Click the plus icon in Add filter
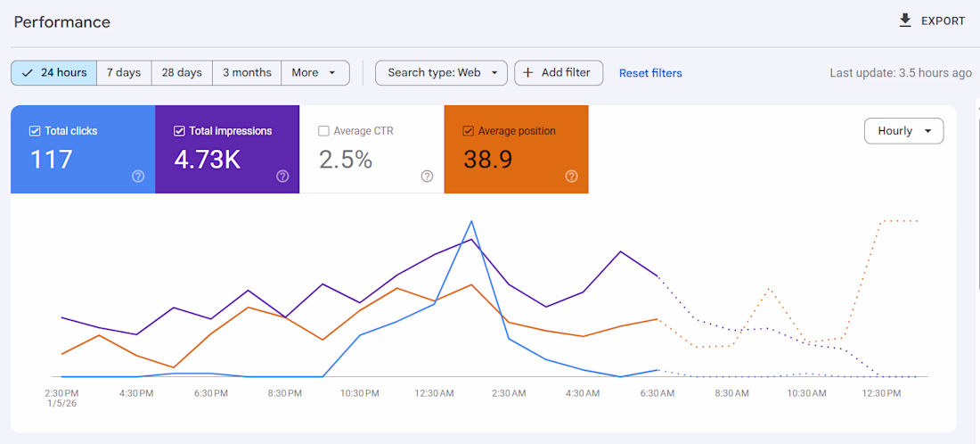980x444 pixels. (x=528, y=73)
